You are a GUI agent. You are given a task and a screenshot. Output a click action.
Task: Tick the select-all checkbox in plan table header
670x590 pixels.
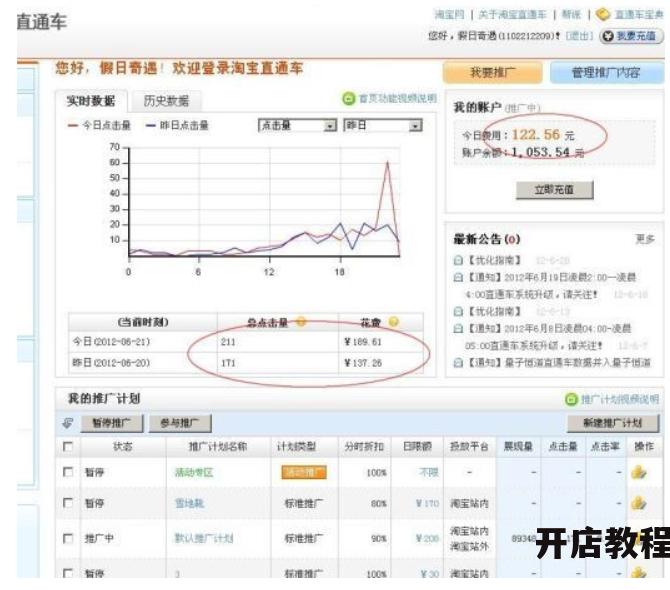[x=68, y=446]
